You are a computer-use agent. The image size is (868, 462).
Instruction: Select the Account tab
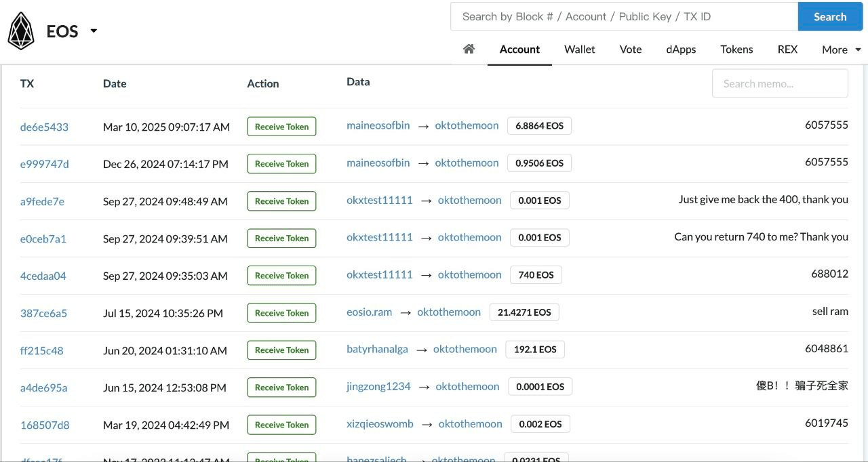point(519,49)
